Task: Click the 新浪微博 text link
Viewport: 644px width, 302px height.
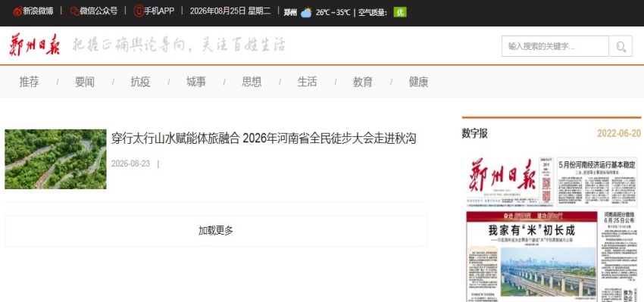Action: (38, 11)
